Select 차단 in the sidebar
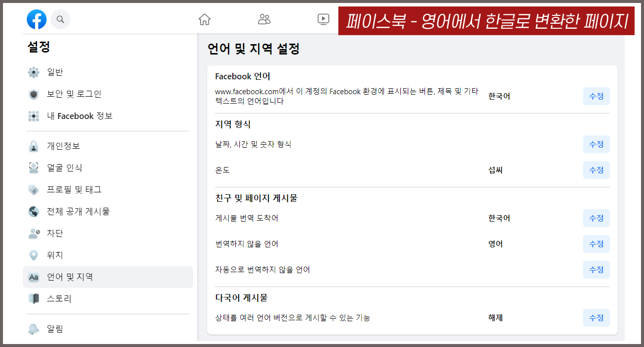The width and height of the screenshot is (644, 347). tap(108, 233)
